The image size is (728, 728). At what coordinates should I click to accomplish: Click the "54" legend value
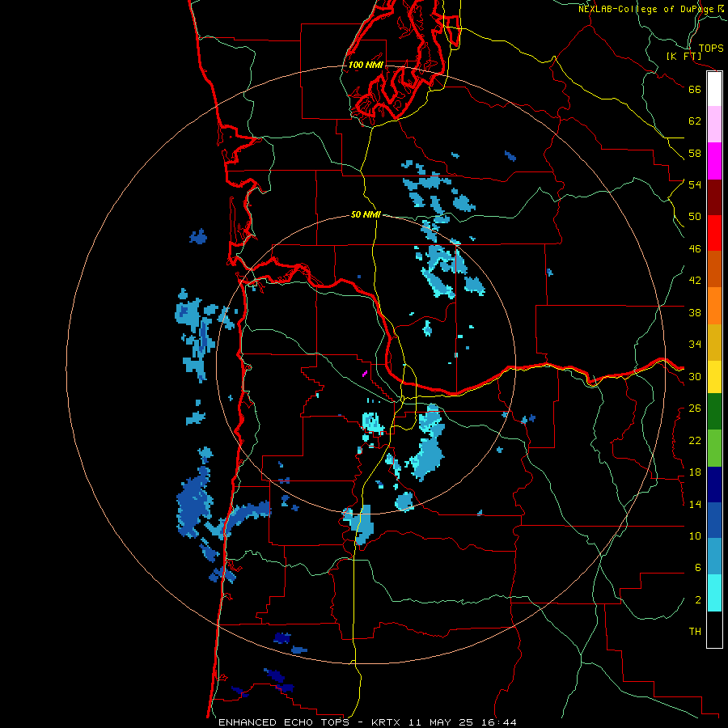point(695,184)
